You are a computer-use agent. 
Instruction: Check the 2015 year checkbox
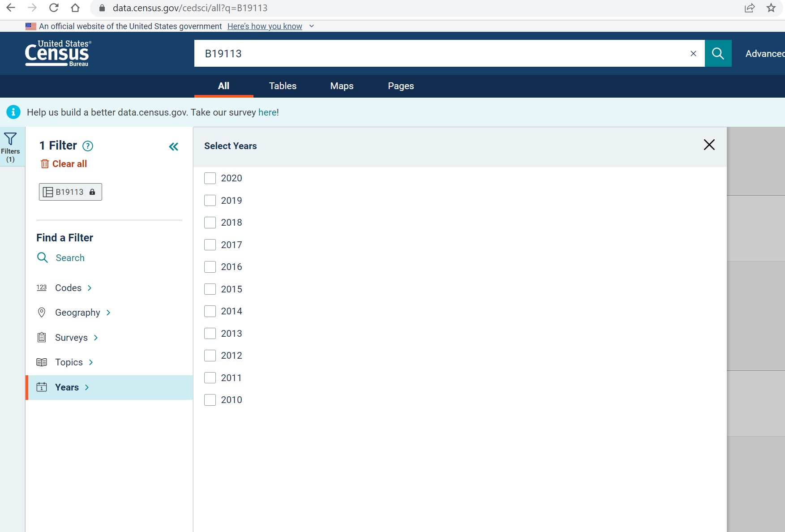(x=210, y=289)
